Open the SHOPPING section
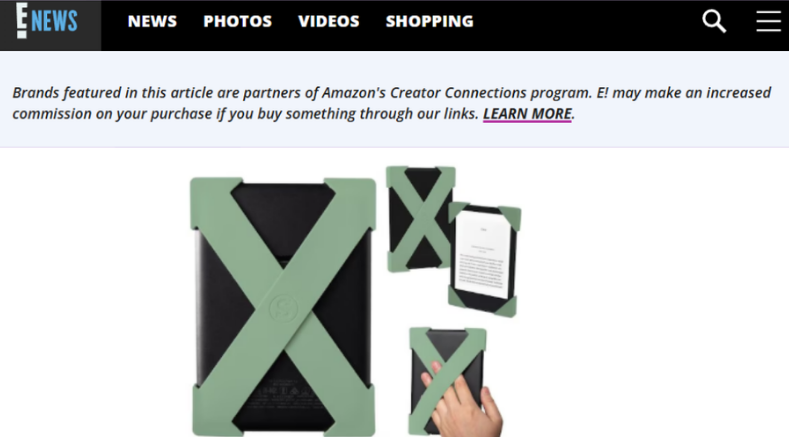 click(x=429, y=21)
